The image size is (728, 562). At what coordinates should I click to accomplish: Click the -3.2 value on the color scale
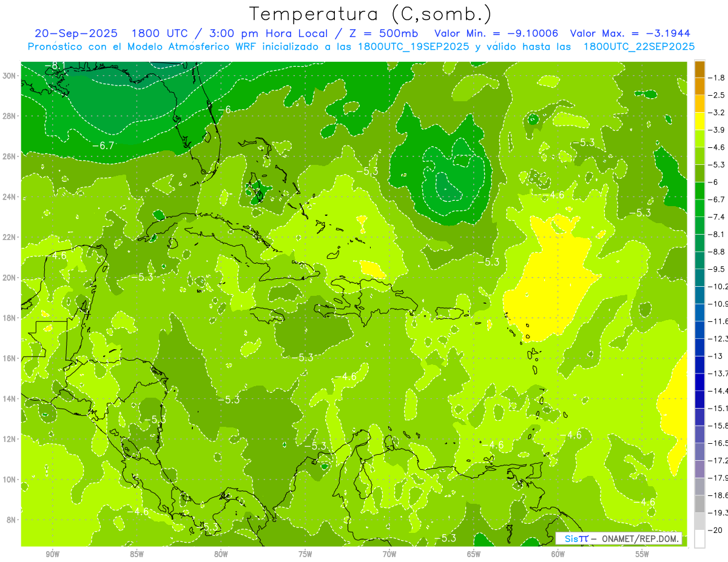click(717, 113)
